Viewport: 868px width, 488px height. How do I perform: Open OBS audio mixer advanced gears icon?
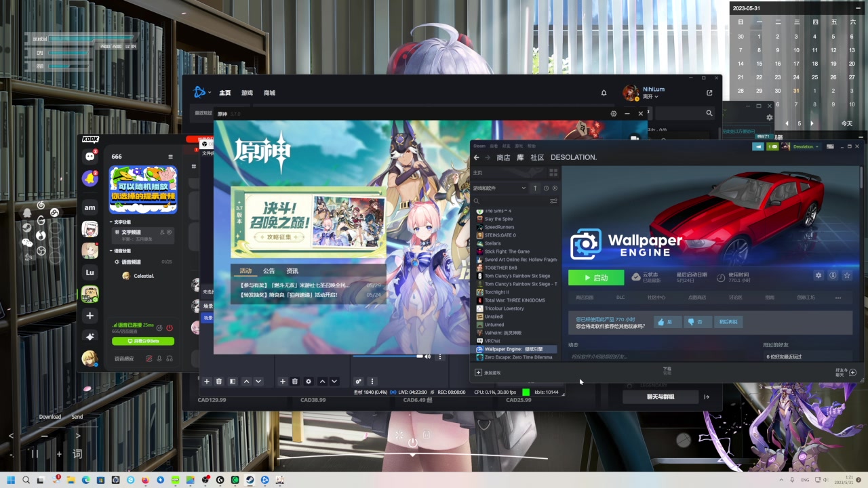point(359,382)
